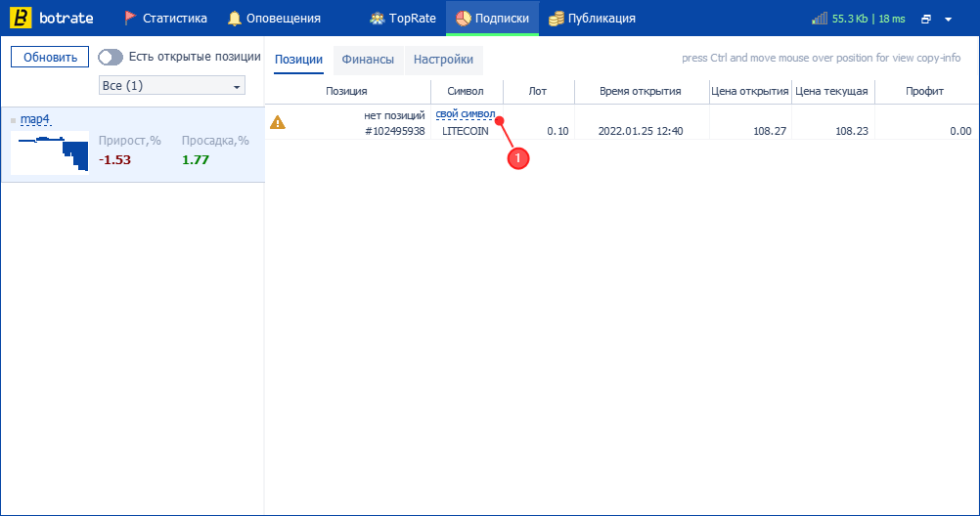Open the top-right dropdown arrow menu
The width and height of the screenshot is (980, 516).
pos(948,20)
